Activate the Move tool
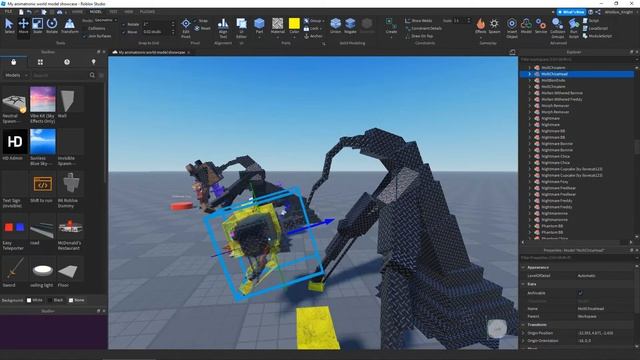Screen dimensions: 640x360 (23, 26)
